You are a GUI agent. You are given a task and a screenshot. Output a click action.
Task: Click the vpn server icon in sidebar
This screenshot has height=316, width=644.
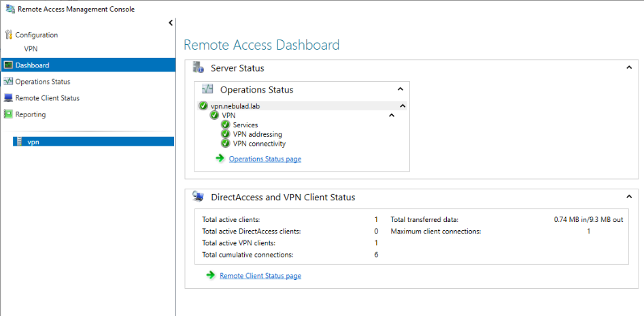click(18, 142)
